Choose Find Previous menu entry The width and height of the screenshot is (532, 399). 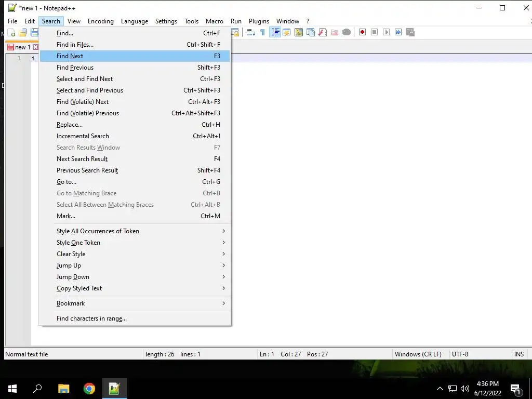(x=135, y=68)
